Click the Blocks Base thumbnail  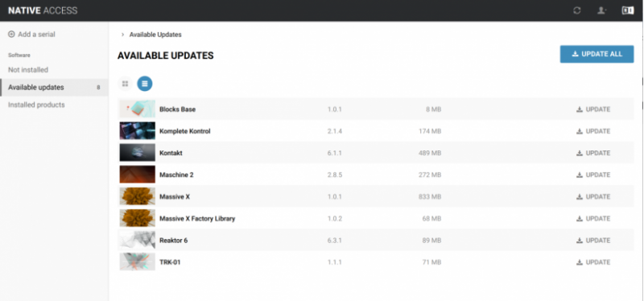(138, 109)
